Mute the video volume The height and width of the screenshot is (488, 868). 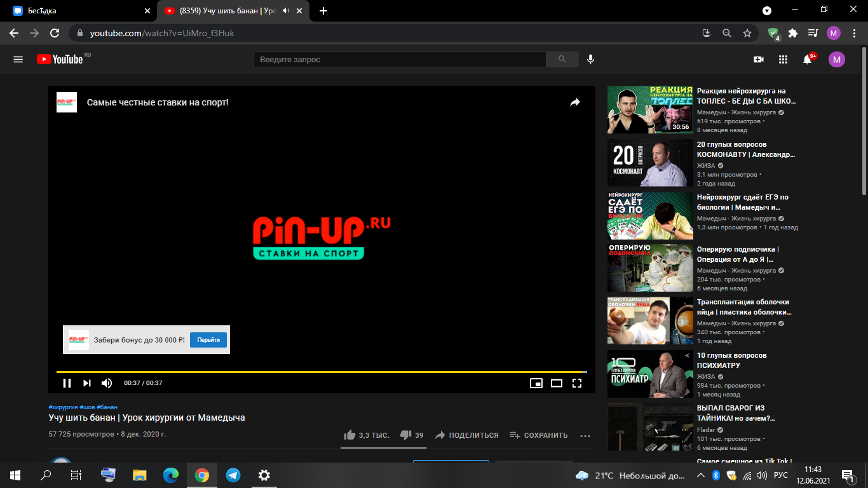[x=107, y=383]
